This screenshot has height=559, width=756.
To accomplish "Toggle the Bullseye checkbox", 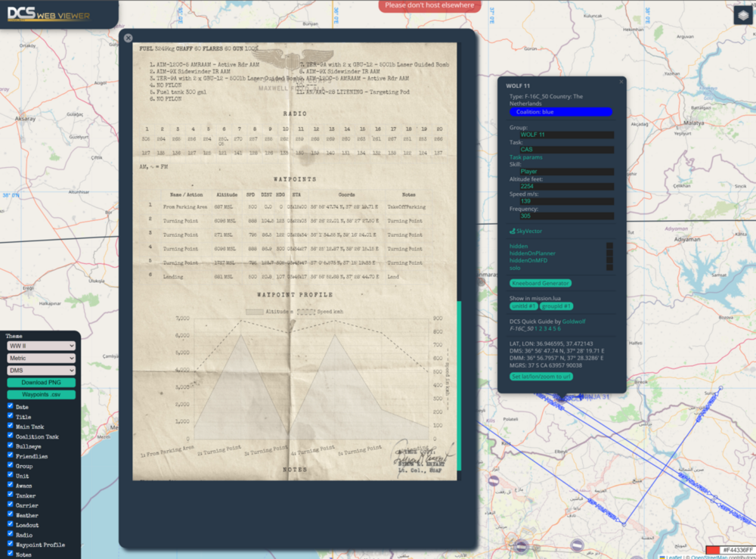I will point(10,446).
